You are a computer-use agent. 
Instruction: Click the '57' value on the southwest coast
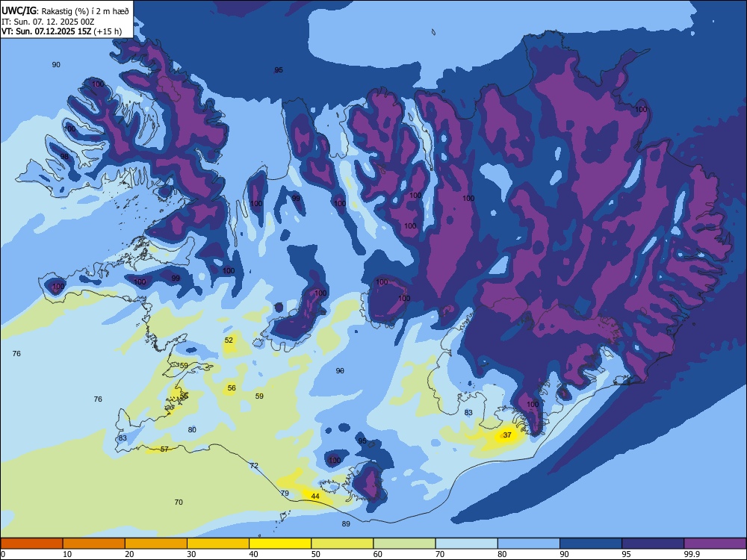(164, 449)
